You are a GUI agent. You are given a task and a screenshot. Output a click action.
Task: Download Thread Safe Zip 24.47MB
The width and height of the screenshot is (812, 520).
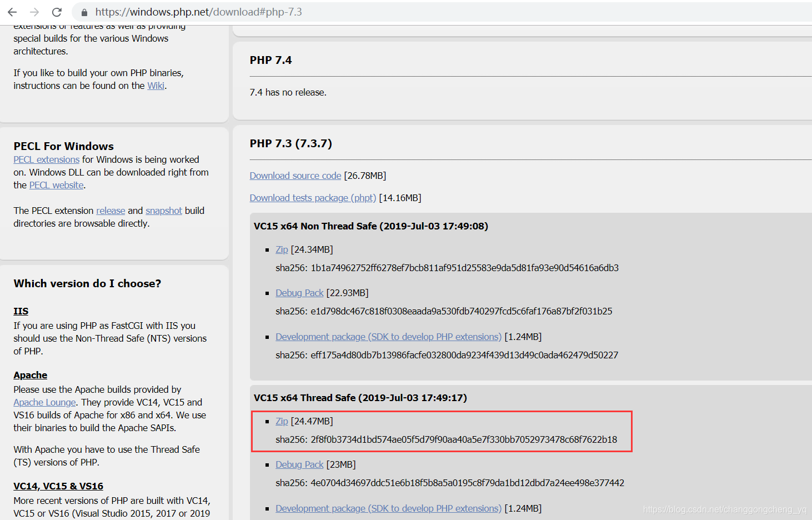coord(282,421)
